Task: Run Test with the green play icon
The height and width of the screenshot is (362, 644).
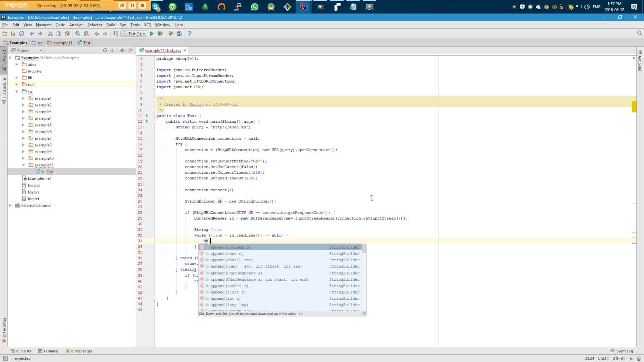Action: pyautogui.click(x=151, y=34)
